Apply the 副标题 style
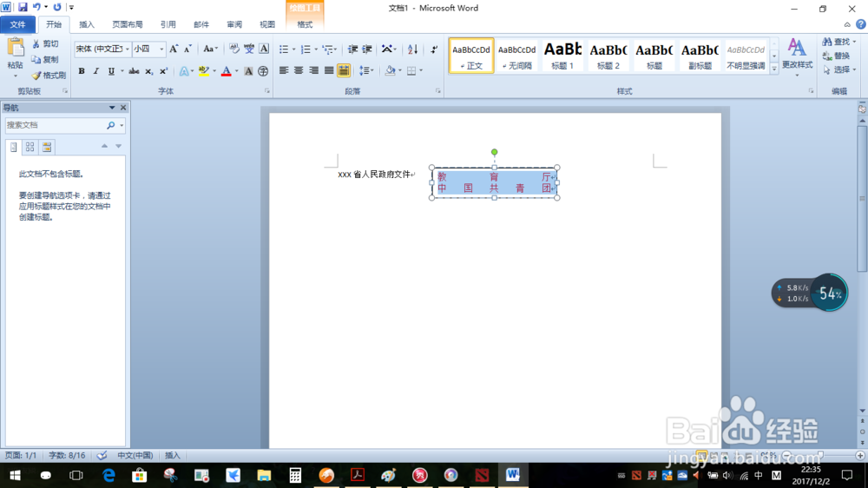The image size is (868, 488). pyautogui.click(x=700, y=56)
